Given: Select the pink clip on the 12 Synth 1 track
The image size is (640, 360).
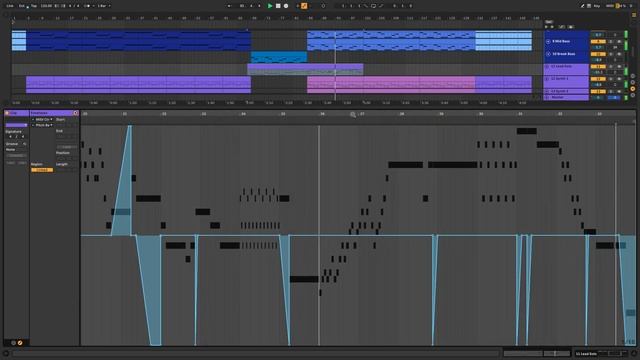Looking at the screenshot, I should (x=391, y=84).
